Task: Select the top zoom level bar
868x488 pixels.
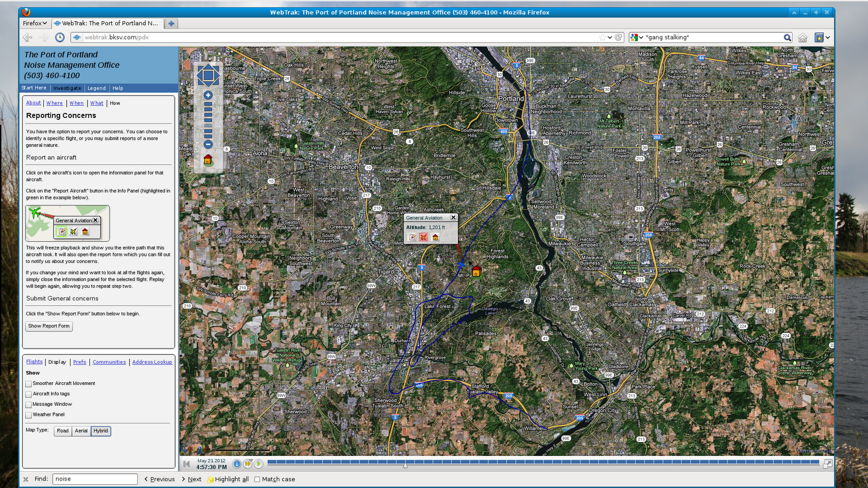Action: coord(208,104)
